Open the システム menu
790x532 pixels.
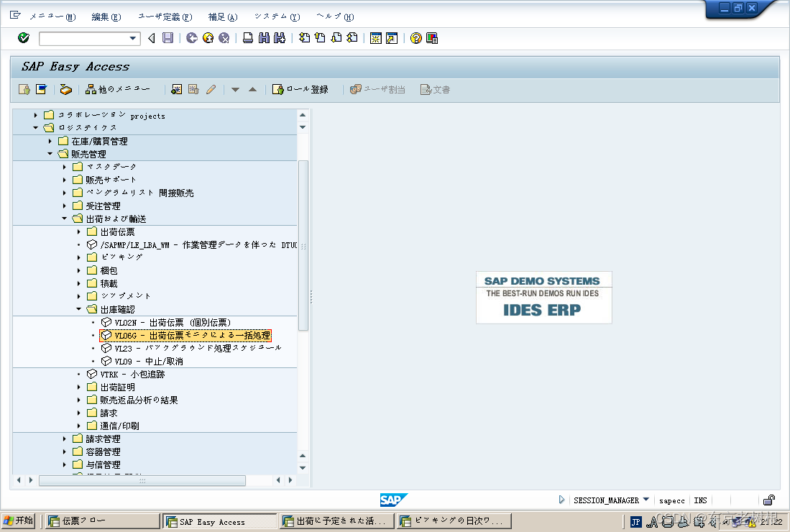(277, 17)
